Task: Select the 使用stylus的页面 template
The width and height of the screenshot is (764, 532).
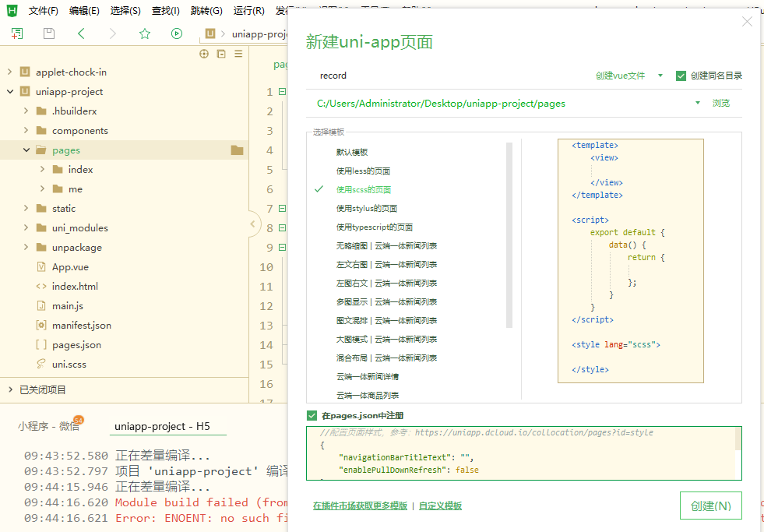Action: (x=366, y=209)
